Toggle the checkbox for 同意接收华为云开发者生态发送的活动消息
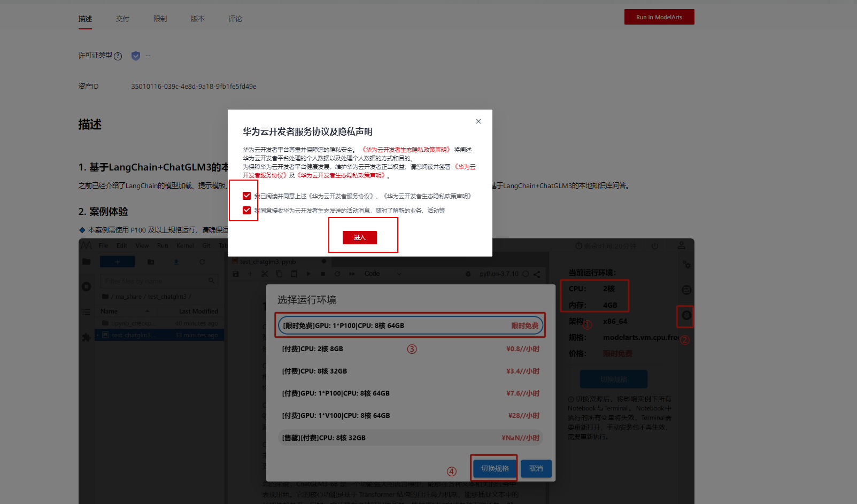The image size is (857, 504). pyautogui.click(x=246, y=210)
